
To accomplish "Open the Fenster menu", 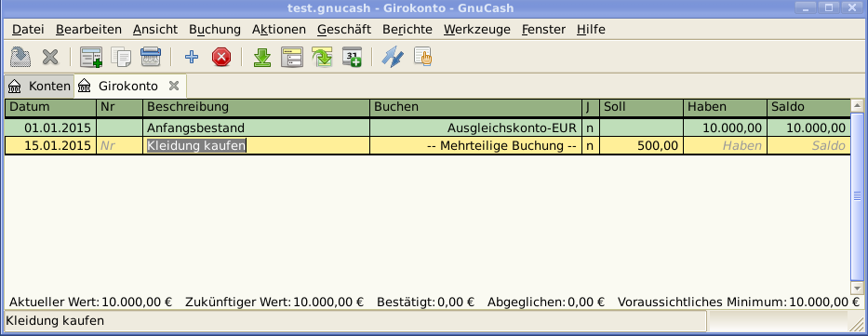I will [x=543, y=30].
